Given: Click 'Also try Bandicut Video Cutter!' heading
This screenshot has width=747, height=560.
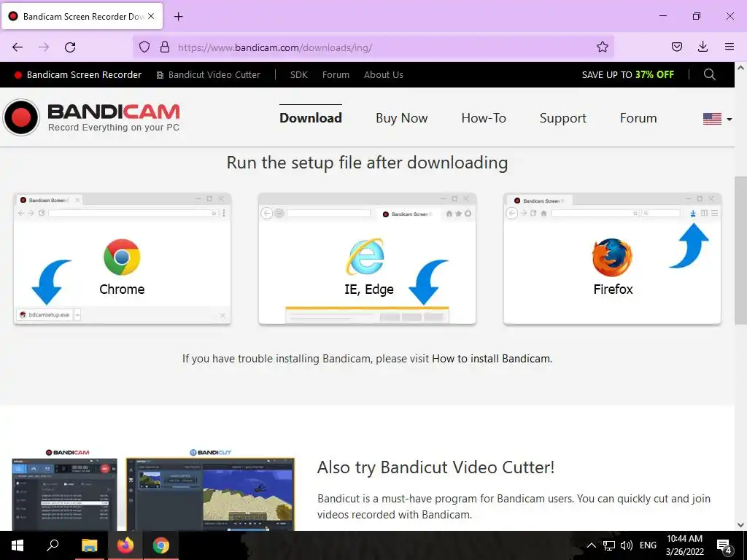Looking at the screenshot, I should 436,467.
